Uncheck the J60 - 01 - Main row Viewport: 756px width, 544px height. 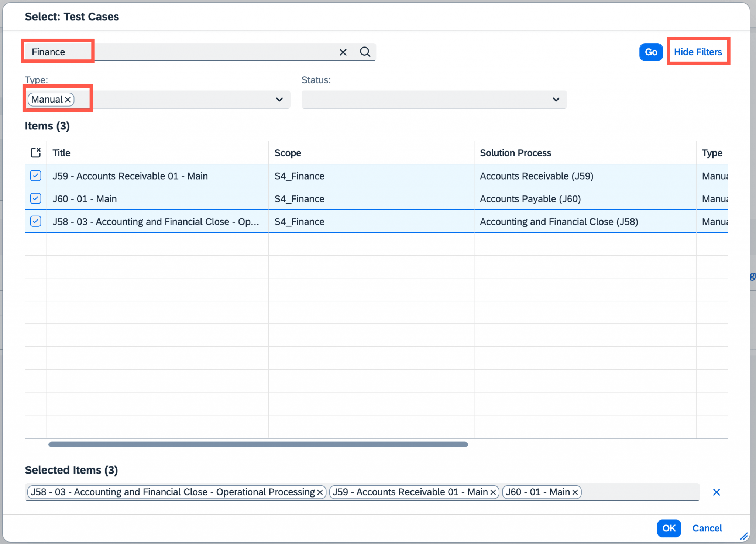[35, 198]
